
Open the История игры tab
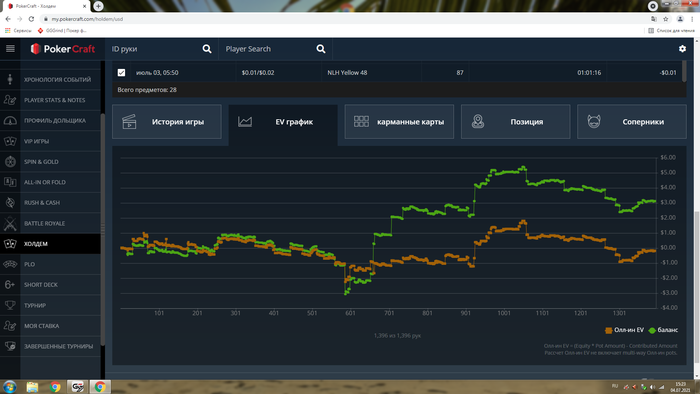click(167, 121)
